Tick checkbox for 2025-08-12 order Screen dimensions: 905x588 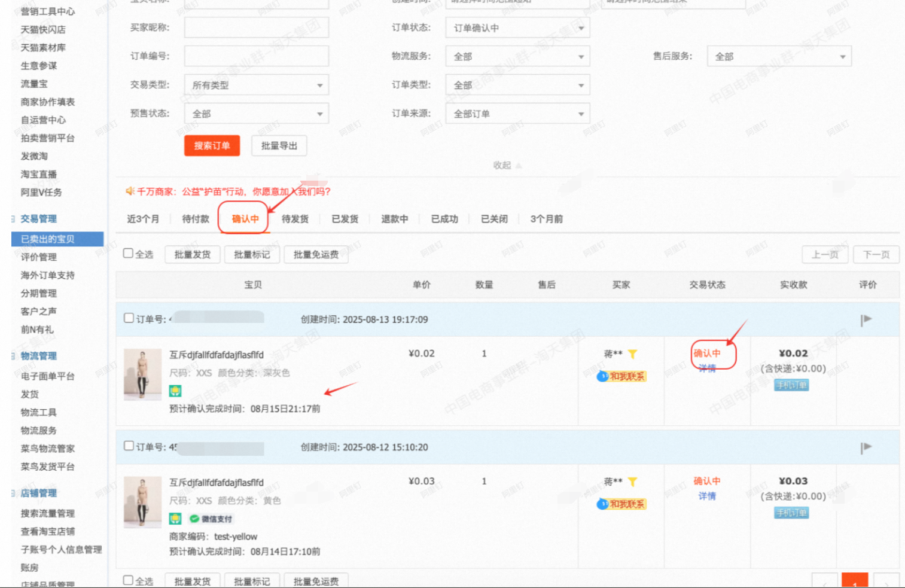click(x=129, y=446)
